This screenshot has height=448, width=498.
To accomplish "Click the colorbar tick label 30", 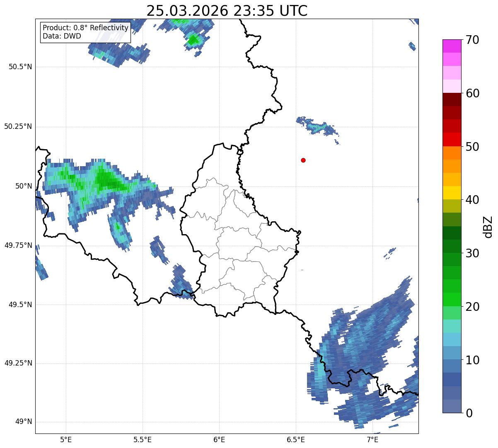I will tap(472, 253).
